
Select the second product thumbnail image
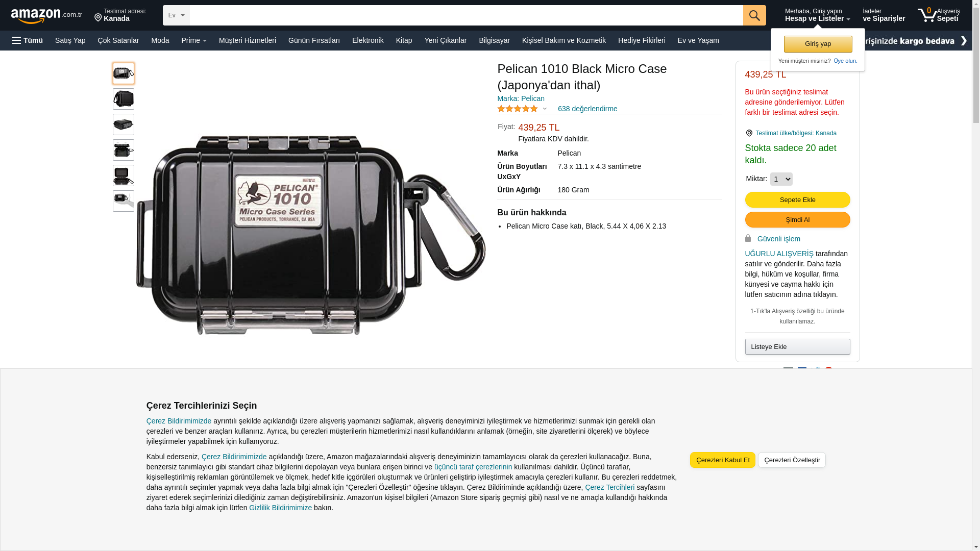pyautogui.click(x=124, y=99)
